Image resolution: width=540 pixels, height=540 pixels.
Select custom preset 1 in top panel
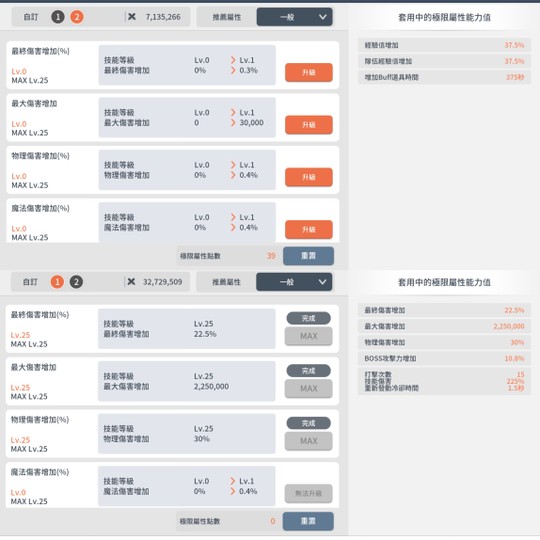58,17
